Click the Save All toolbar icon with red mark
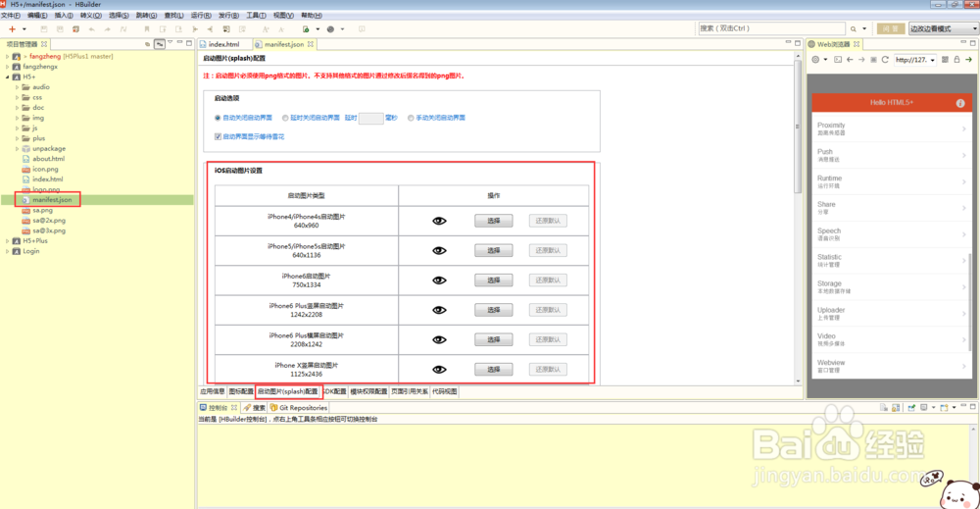This screenshot has width=980, height=509. 75,28
